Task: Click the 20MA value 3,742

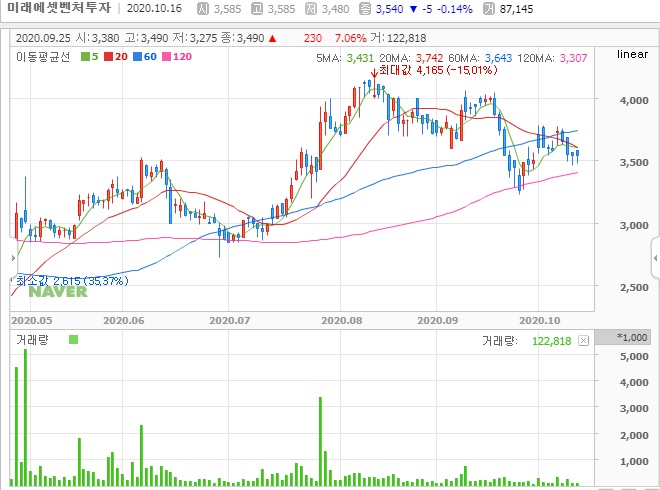Action: [429, 58]
